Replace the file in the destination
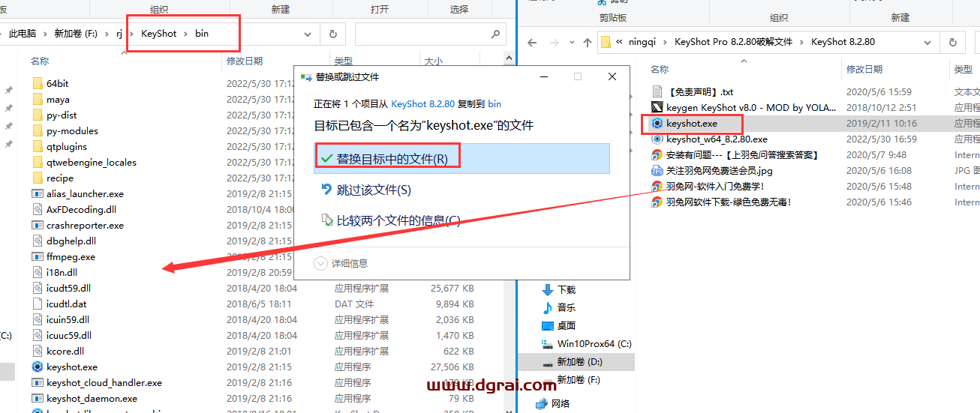 461,159
